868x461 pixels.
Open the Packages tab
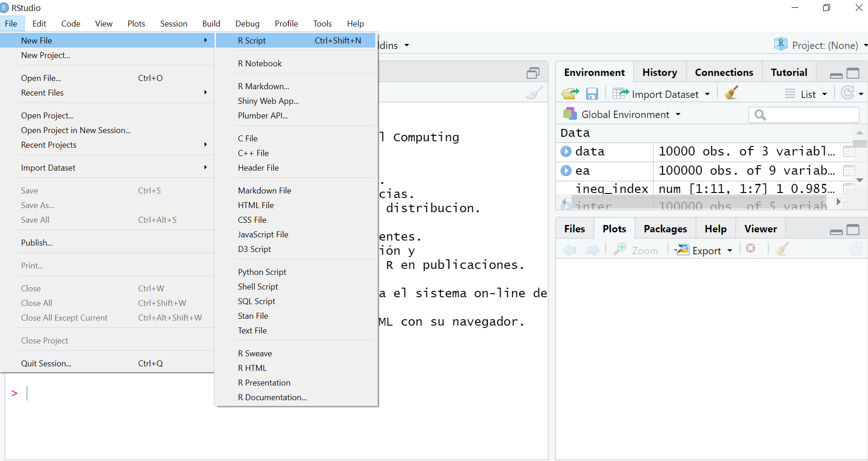coord(665,229)
